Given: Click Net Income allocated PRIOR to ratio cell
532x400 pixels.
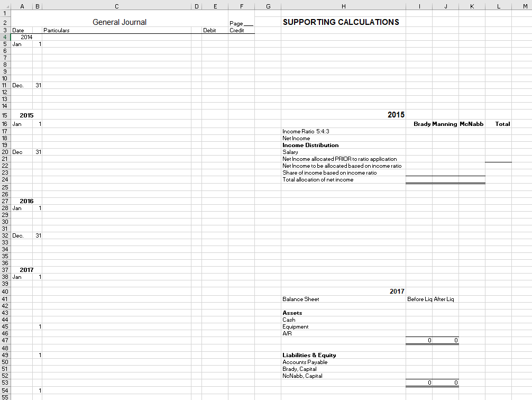Looking at the screenshot, I should (x=343, y=159).
